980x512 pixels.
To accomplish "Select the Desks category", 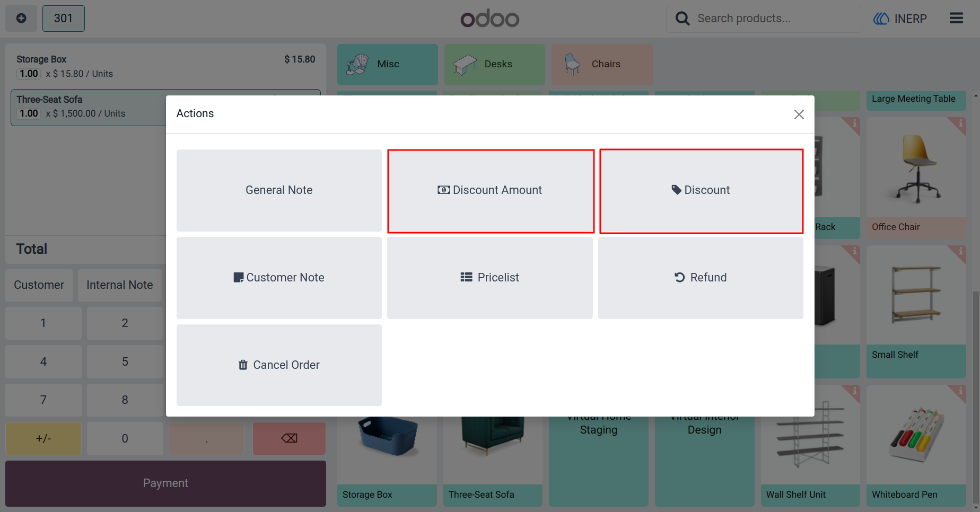I will [494, 64].
